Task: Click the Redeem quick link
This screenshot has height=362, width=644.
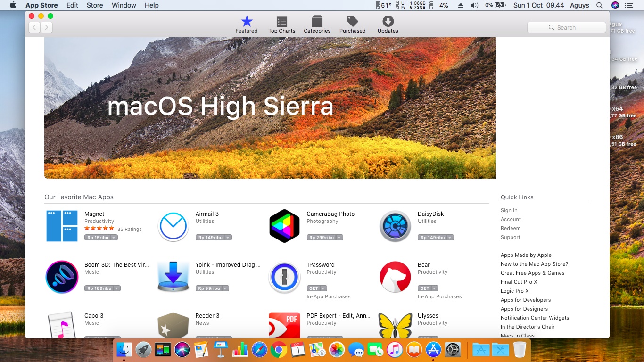Action: click(x=511, y=228)
